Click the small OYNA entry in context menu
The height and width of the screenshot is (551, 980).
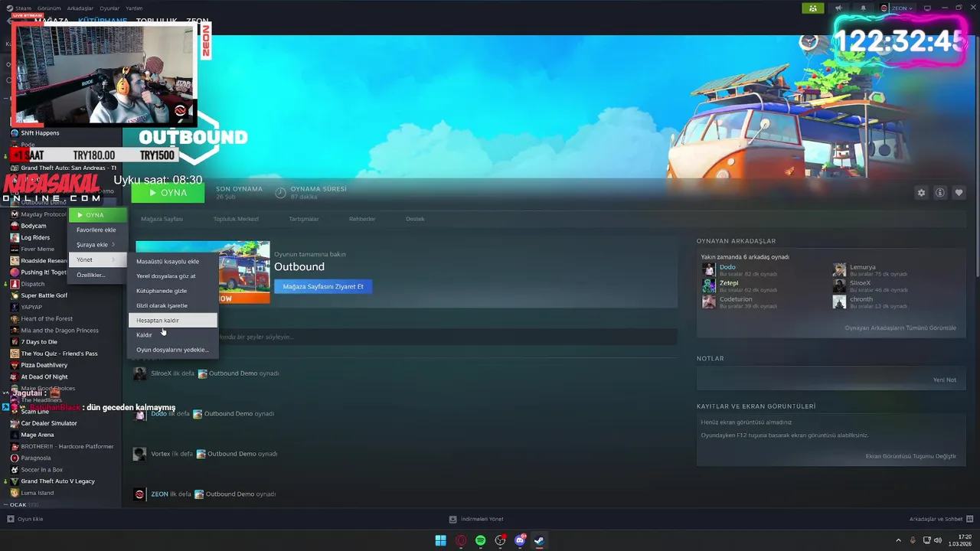pos(98,215)
